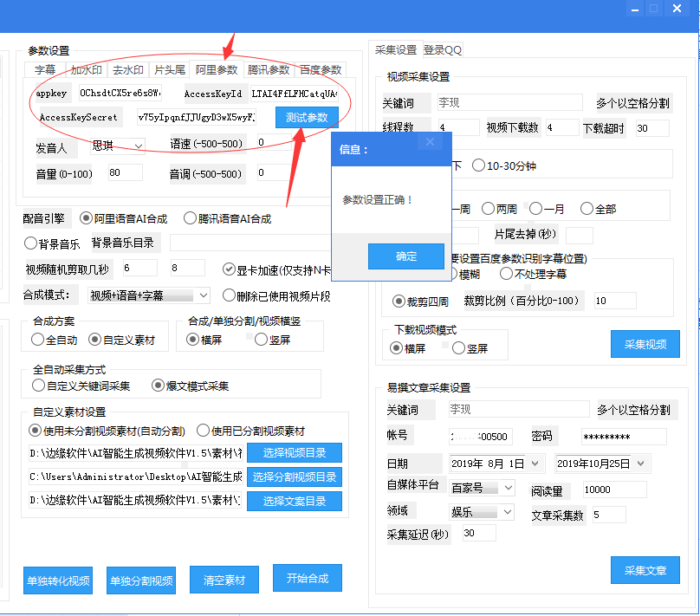
Task: Select 腾讯语音AI合成 engine radio button
Action: point(227,218)
